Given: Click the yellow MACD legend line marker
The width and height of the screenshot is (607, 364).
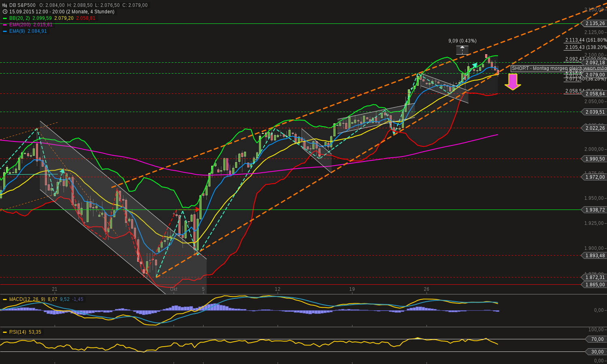Looking at the screenshot, I should point(5,300).
